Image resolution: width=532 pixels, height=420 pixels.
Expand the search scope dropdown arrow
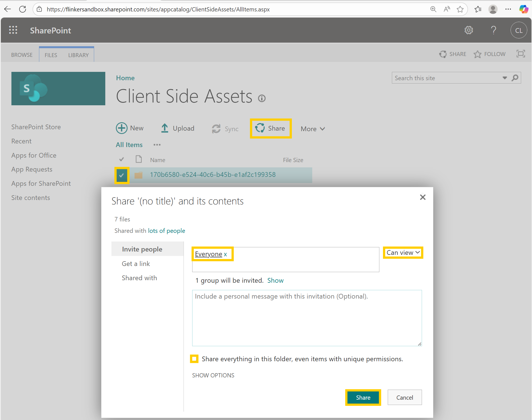[504, 78]
